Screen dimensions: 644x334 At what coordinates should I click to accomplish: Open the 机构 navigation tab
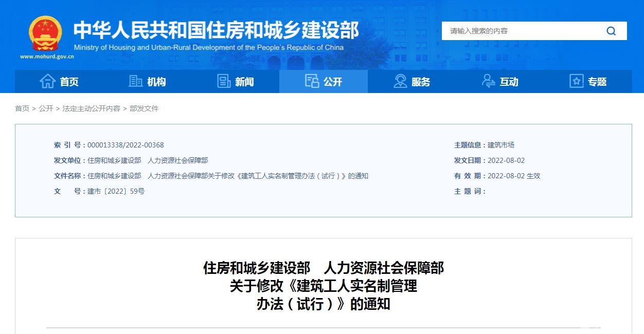(x=147, y=82)
